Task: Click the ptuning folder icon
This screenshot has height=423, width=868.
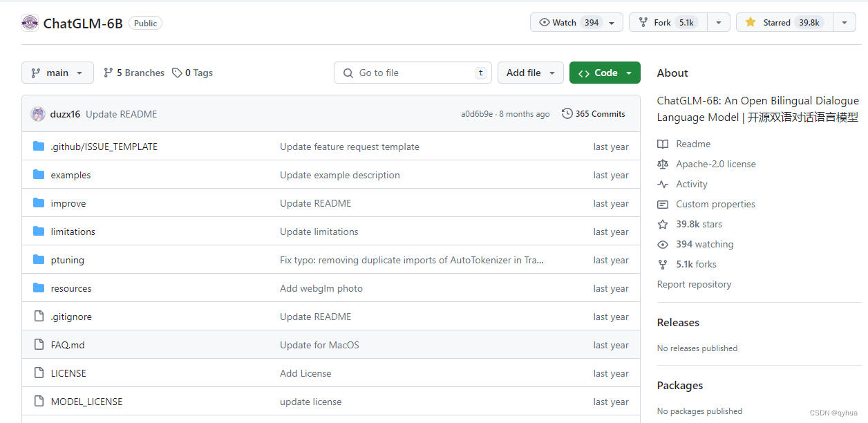Action: tap(39, 260)
